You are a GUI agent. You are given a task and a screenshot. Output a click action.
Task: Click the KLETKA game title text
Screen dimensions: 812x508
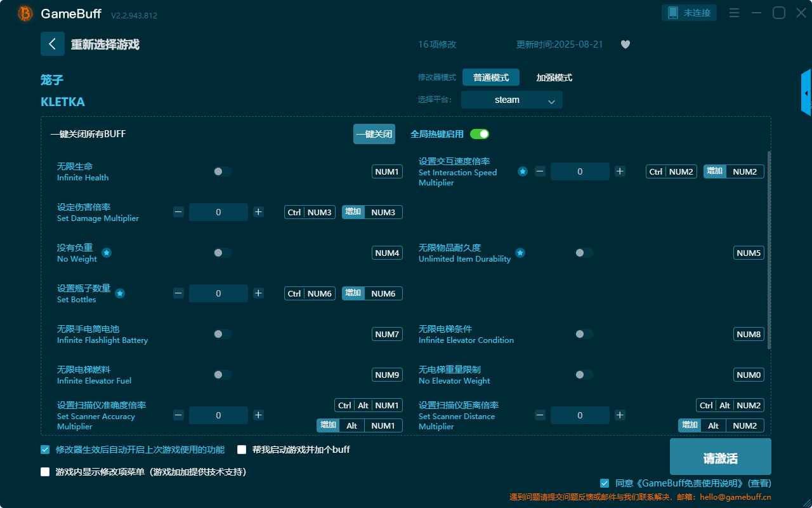[63, 102]
